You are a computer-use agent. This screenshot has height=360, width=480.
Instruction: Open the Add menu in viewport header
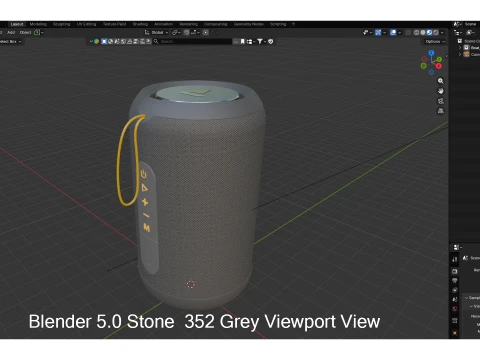coord(11,32)
